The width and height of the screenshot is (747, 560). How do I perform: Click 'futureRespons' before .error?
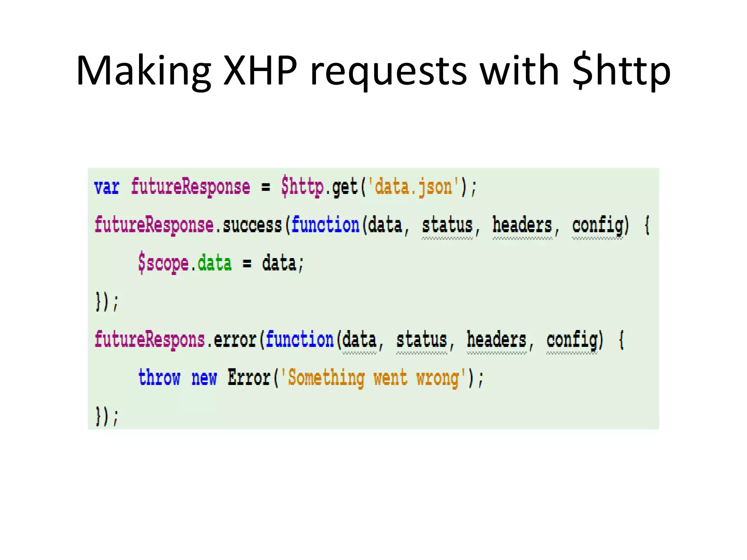[150, 340]
